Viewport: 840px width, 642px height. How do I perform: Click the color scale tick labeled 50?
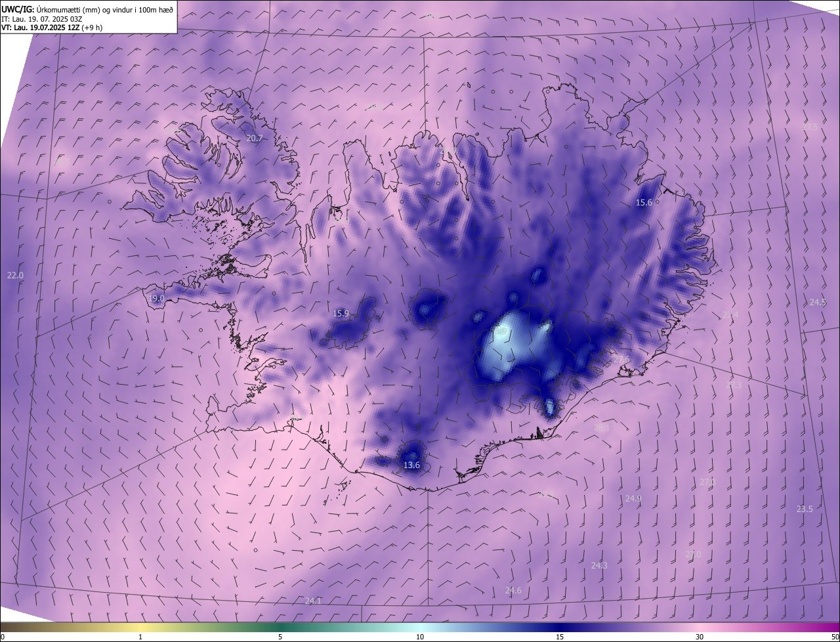coord(835,637)
